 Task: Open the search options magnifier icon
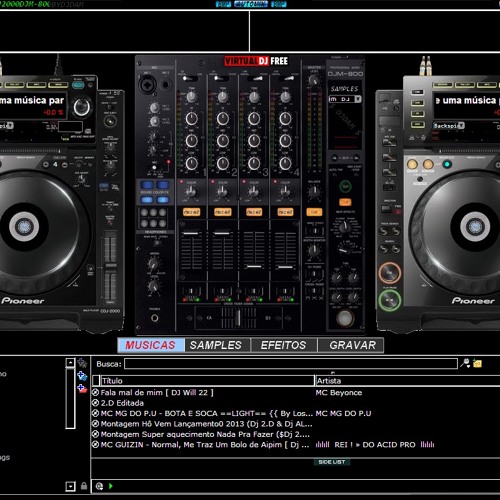pyautogui.click(x=465, y=363)
